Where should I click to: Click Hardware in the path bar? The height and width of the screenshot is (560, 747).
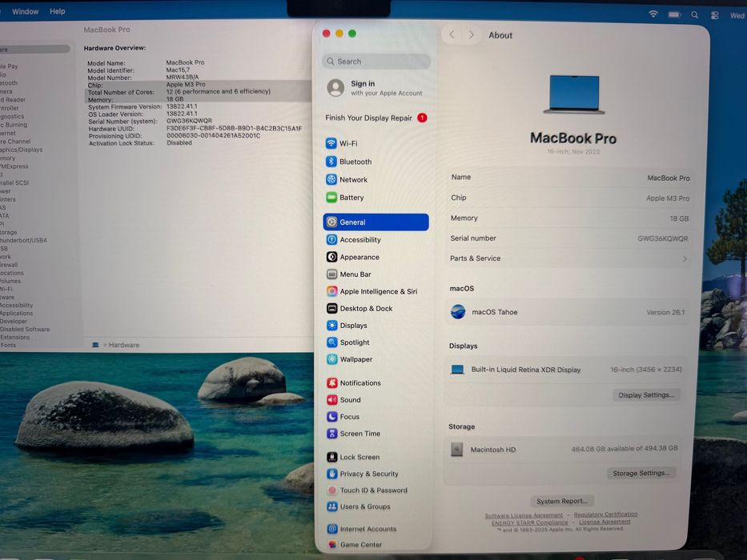tap(124, 345)
